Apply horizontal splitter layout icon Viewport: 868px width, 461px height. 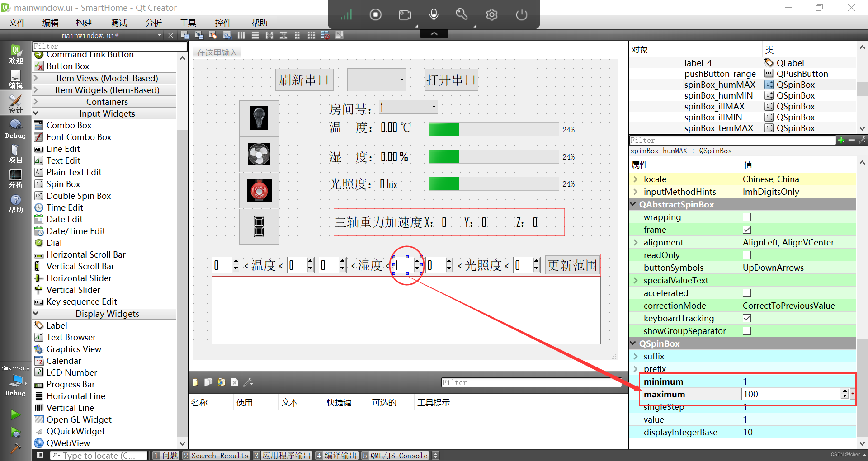pyautogui.click(x=269, y=35)
